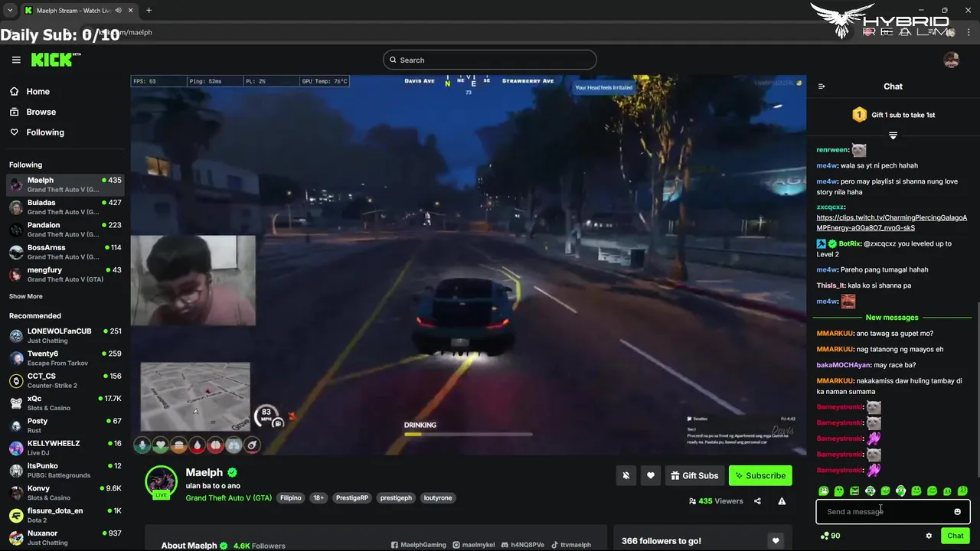This screenshot has height=551, width=980.
Task: Open the user profile avatar menu
Action: tap(951, 60)
